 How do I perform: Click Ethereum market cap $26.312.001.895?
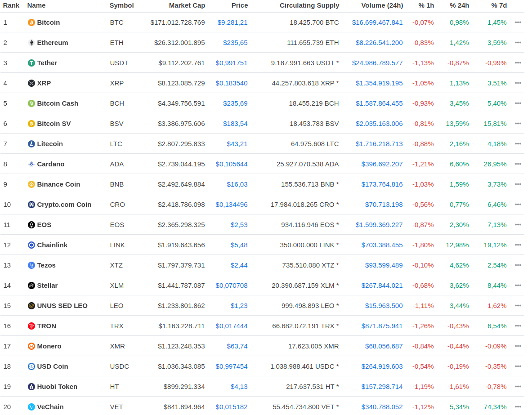click(x=179, y=43)
